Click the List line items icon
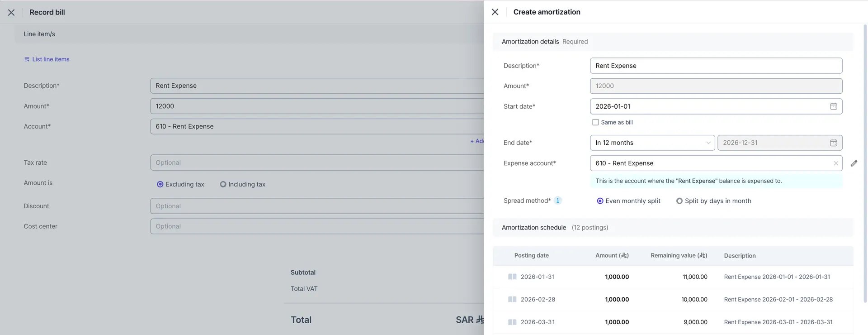This screenshot has height=335, width=868. click(x=27, y=59)
